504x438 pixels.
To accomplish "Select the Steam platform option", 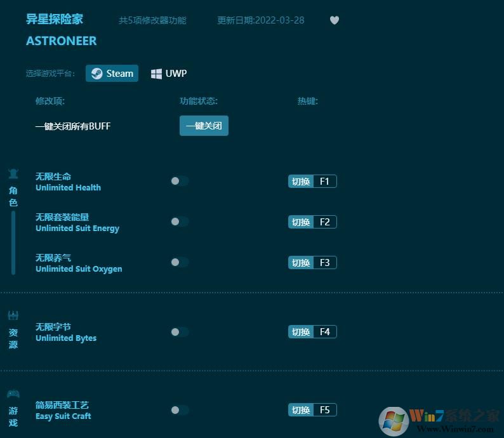I will pyautogui.click(x=112, y=74).
